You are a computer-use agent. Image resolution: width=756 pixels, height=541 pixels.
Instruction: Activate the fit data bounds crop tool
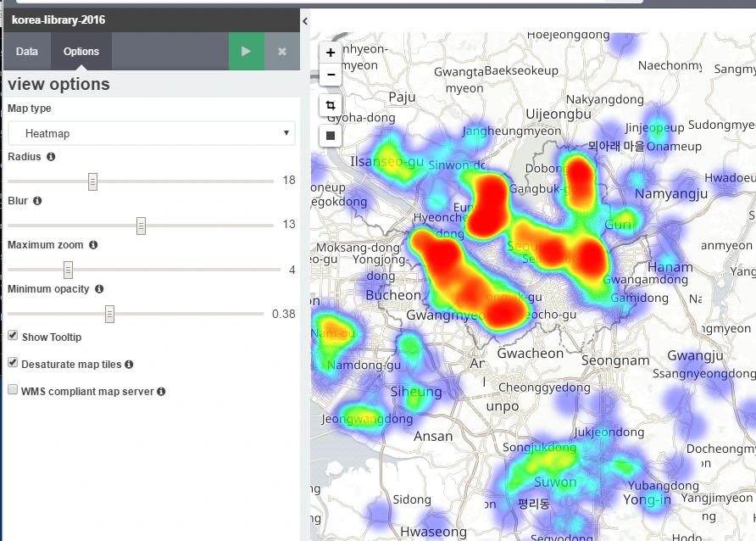click(331, 105)
